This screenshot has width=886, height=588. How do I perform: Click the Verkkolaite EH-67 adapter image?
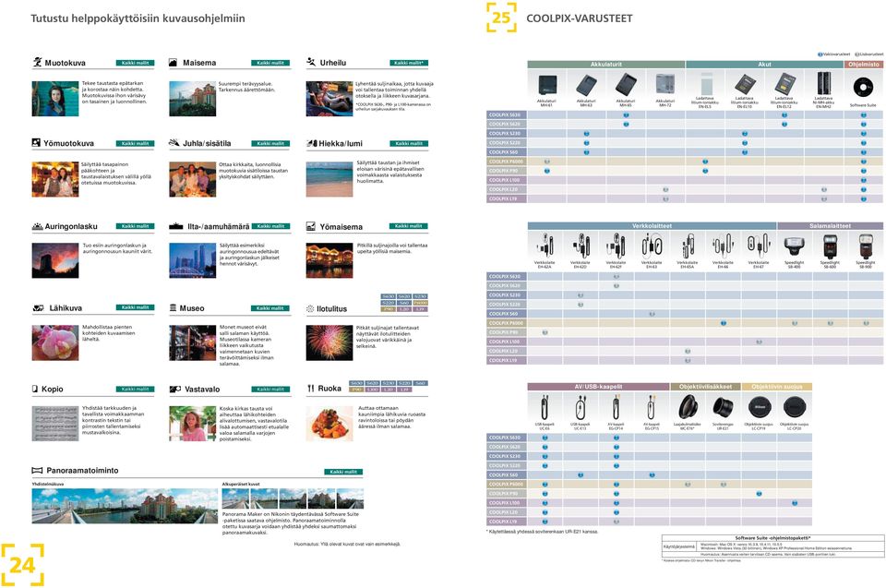point(759,246)
